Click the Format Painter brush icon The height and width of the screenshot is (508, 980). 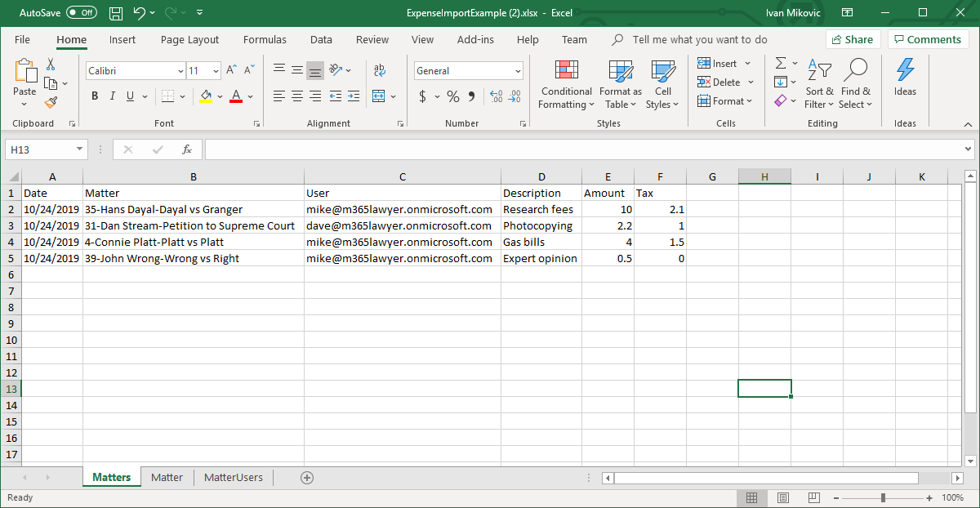click(x=51, y=102)
